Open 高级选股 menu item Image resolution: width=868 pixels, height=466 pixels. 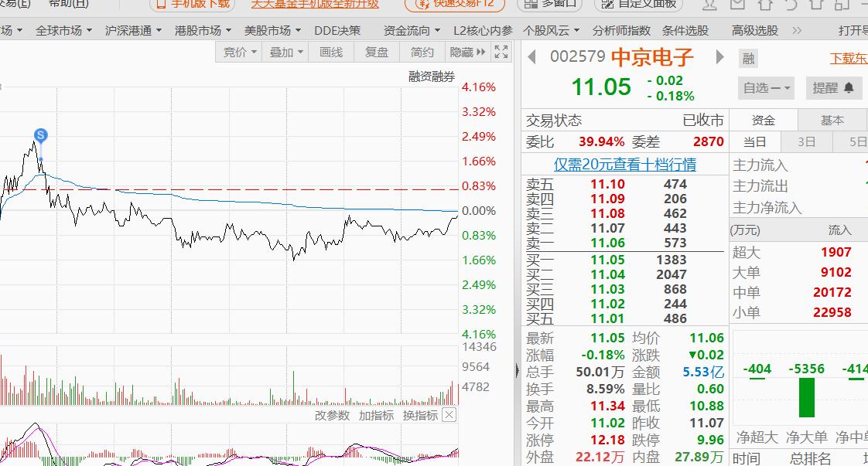755,30
